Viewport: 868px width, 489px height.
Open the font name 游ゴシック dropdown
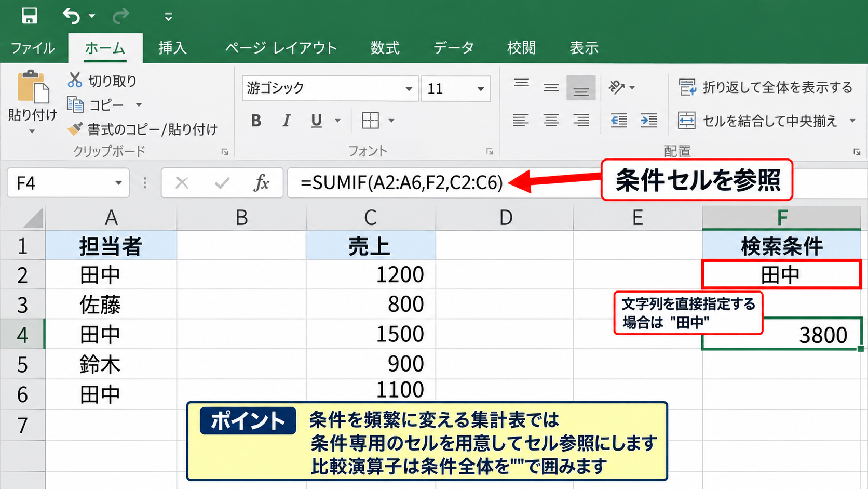pos(409,89)
